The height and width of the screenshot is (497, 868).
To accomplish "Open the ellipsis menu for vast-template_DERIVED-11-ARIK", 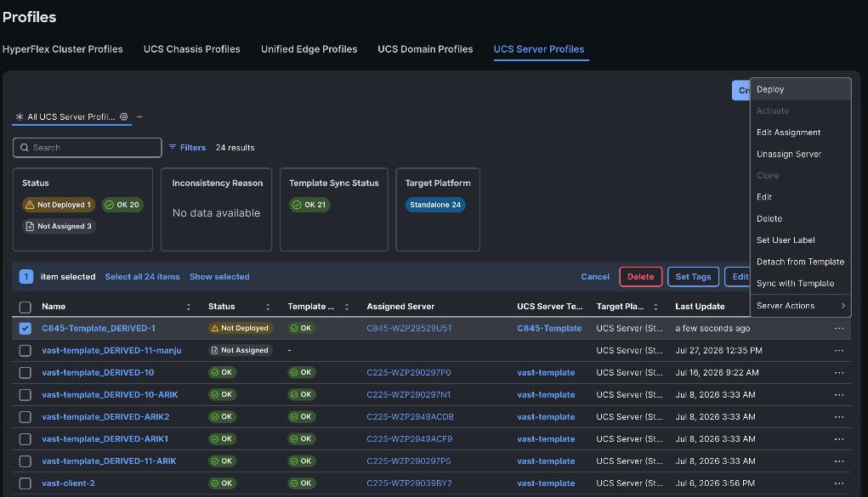I will click(838, 461).
